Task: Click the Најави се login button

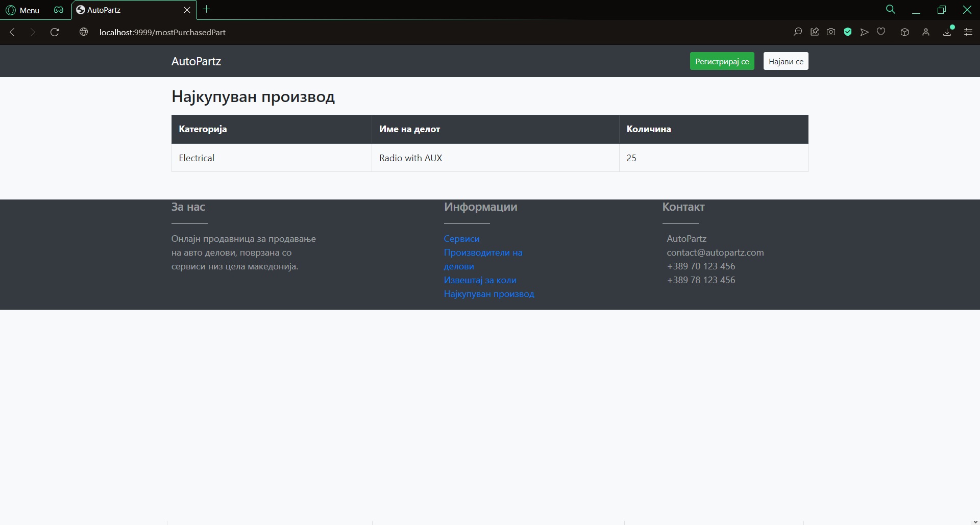Action: (786, 61)
